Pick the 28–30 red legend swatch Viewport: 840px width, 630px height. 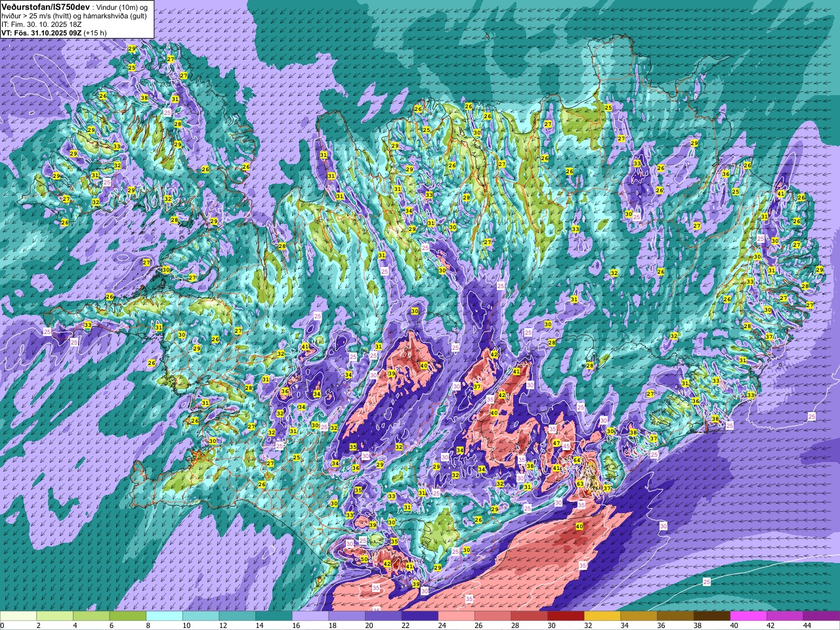[530, 616]
